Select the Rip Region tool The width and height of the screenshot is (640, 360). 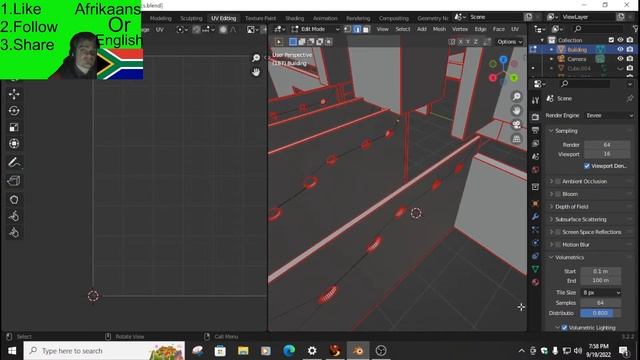coord(14,181)
